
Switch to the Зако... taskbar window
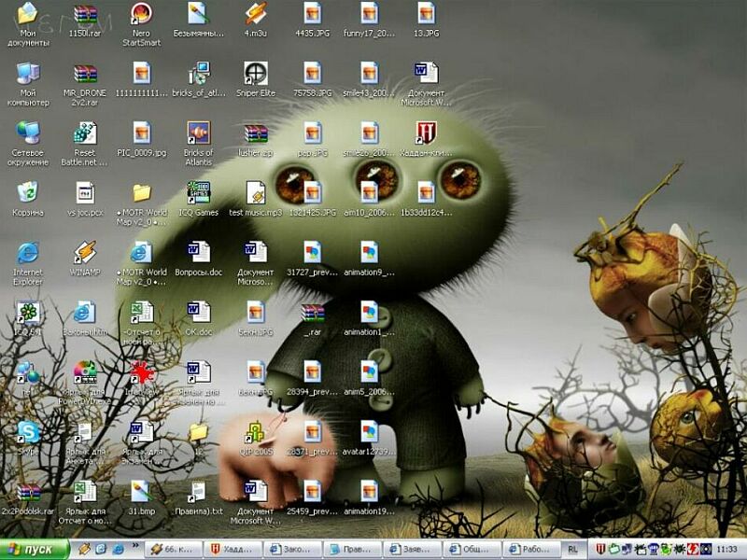[292, 550]
